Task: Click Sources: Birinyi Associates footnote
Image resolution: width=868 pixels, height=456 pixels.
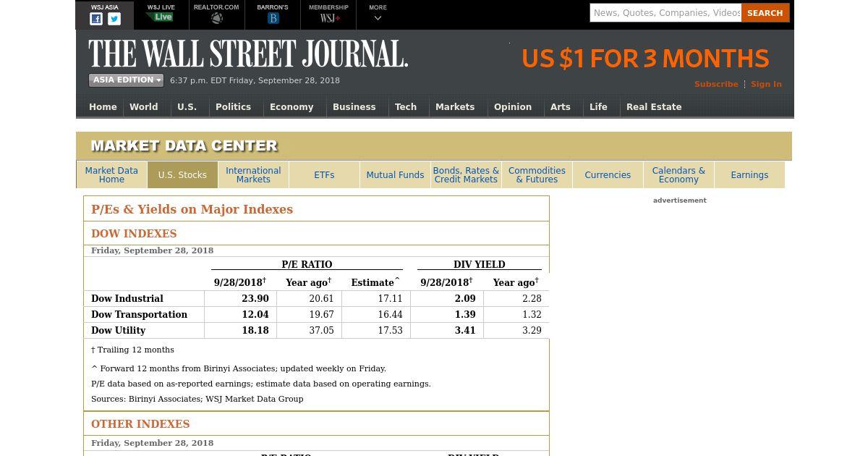Action: pyautogui.click(x=197, y=399)
